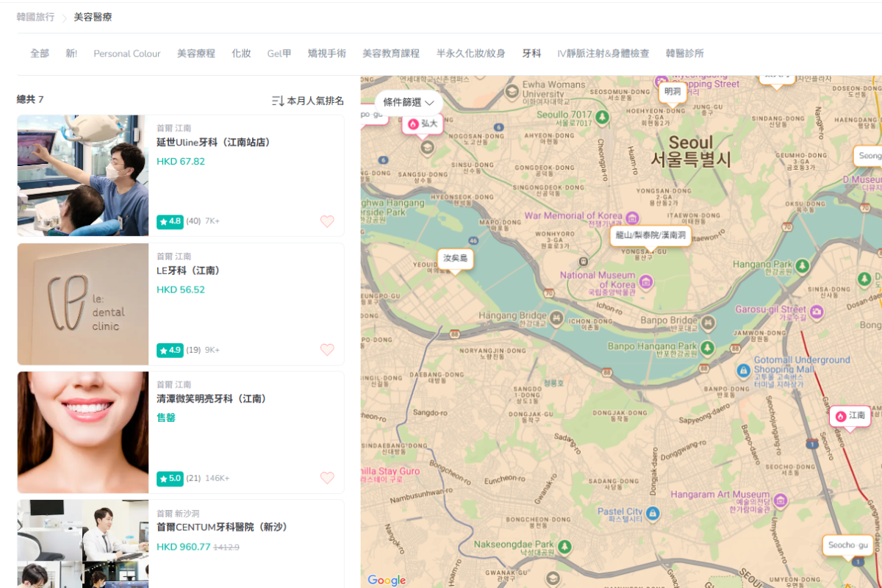Switch to the 牙科 category tab
The image size is (882, 588).
pos(531,54)
